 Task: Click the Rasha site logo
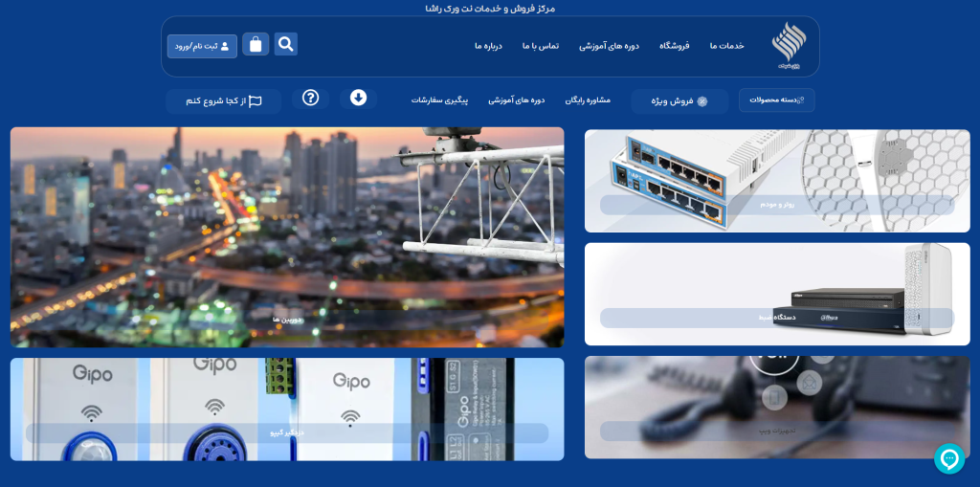(x=789, y=47)
